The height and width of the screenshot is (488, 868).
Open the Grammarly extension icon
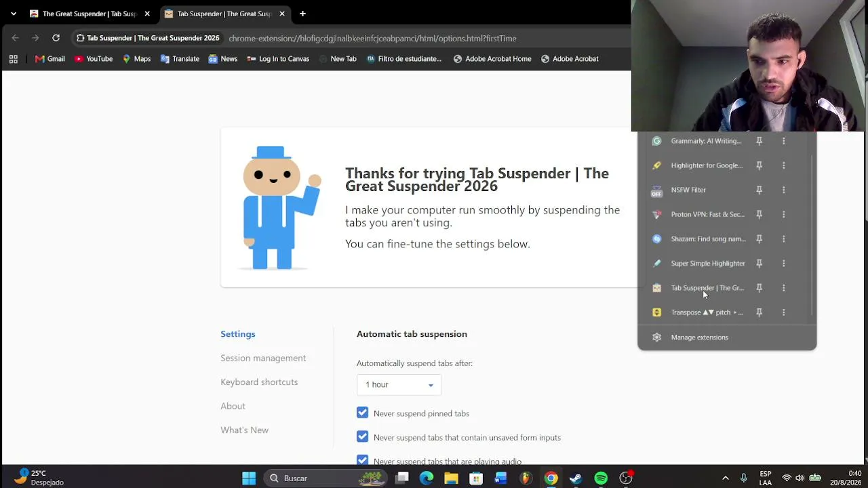point(656,141)
